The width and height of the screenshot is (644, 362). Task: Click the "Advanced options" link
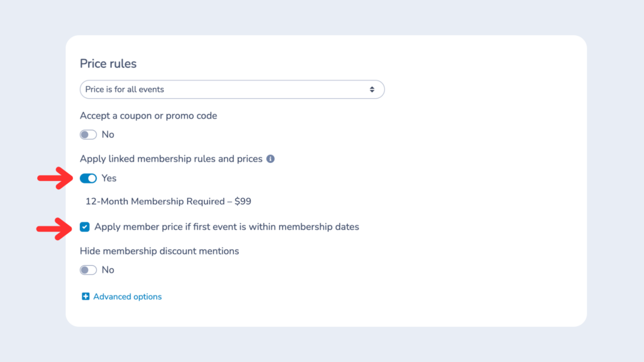126,296
